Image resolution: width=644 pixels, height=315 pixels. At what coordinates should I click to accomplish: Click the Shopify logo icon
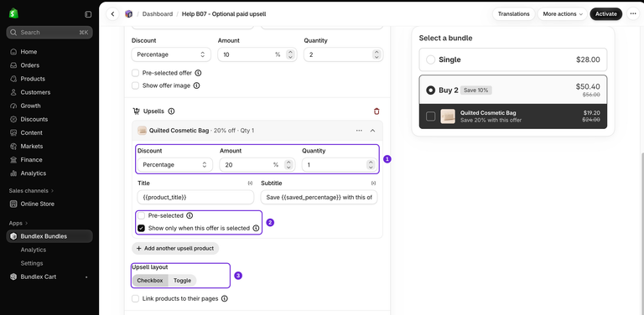coord(13,13)
